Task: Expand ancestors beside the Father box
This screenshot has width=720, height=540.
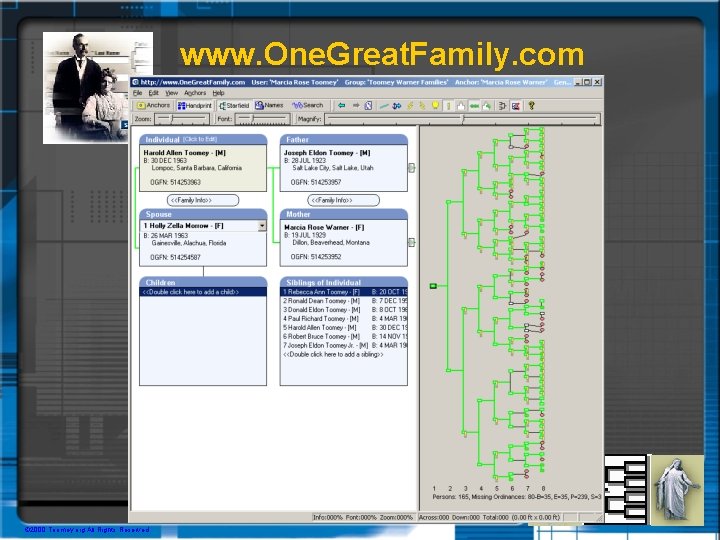Action: pyautogui.click(x=411, y=168)
